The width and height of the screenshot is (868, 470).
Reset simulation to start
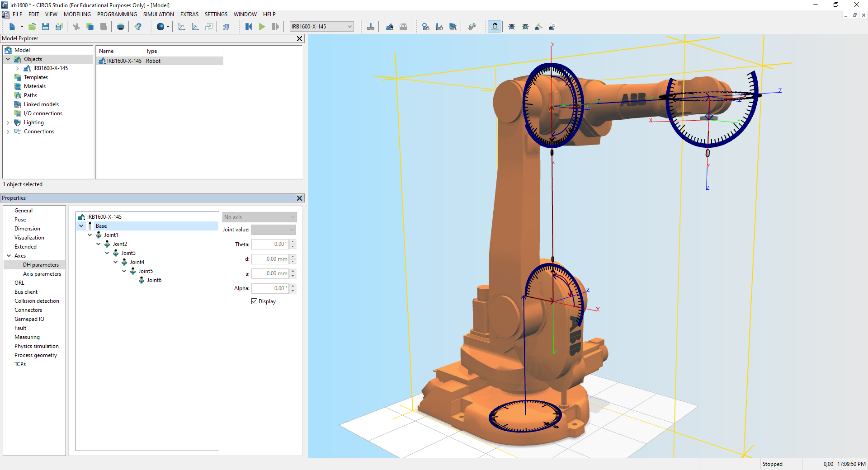(249, 27)
